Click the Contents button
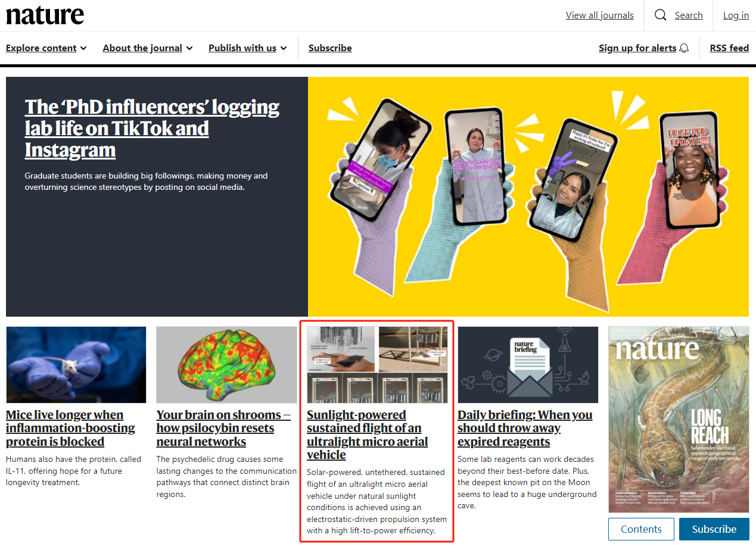Screen dimensions: 756x547 tap(641, 529)
